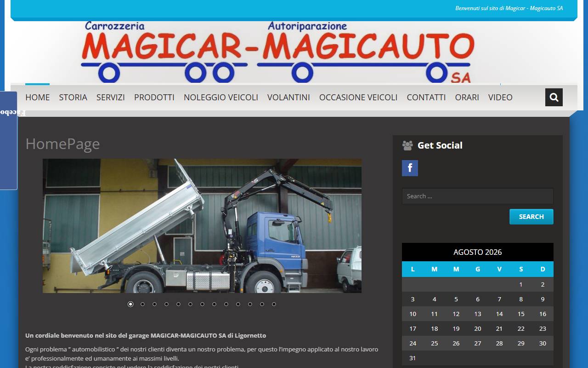Screen dimensions: 588x368
Task: Select the fifth slideshow dot
Action: [x=178, y=304]
